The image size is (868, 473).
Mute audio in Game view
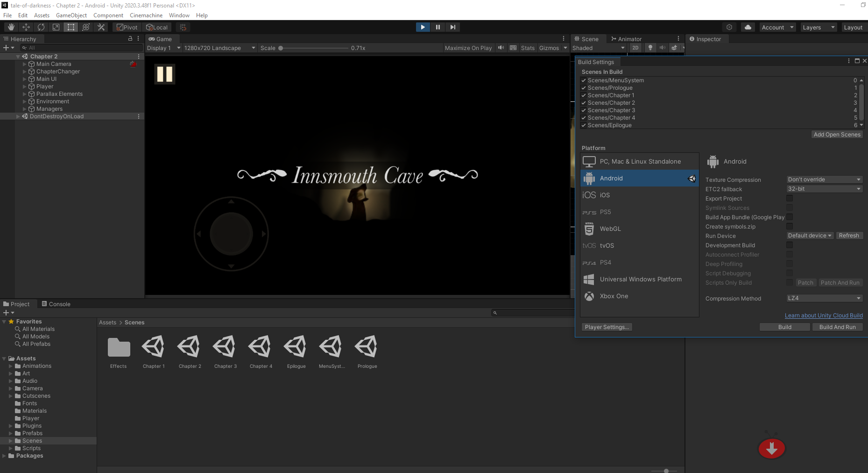(x=501, y=48)
